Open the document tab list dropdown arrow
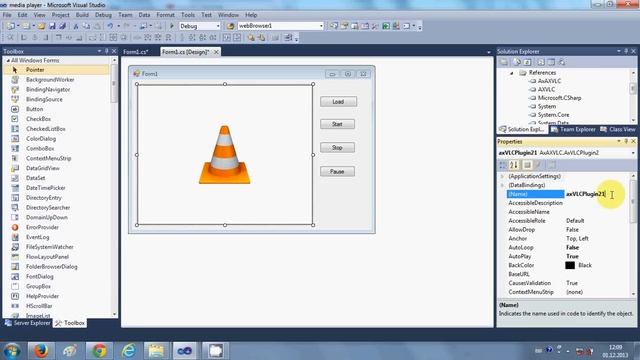Viewport: 640px width, 360px height. (489, 52)
